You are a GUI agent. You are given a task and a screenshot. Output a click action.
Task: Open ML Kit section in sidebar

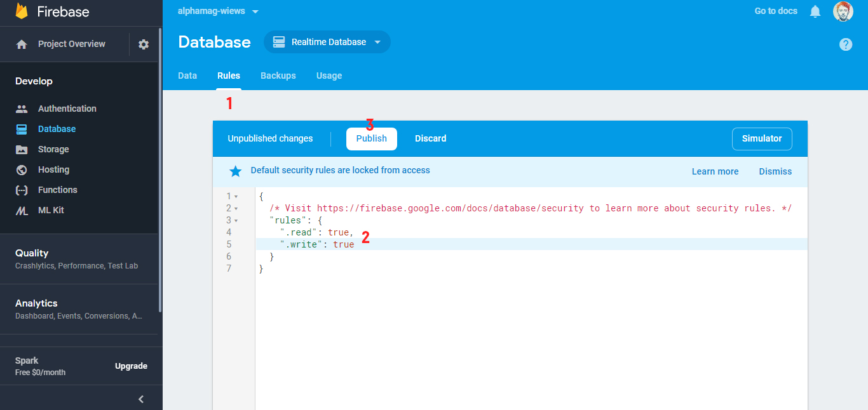click(x=51, y=210)
